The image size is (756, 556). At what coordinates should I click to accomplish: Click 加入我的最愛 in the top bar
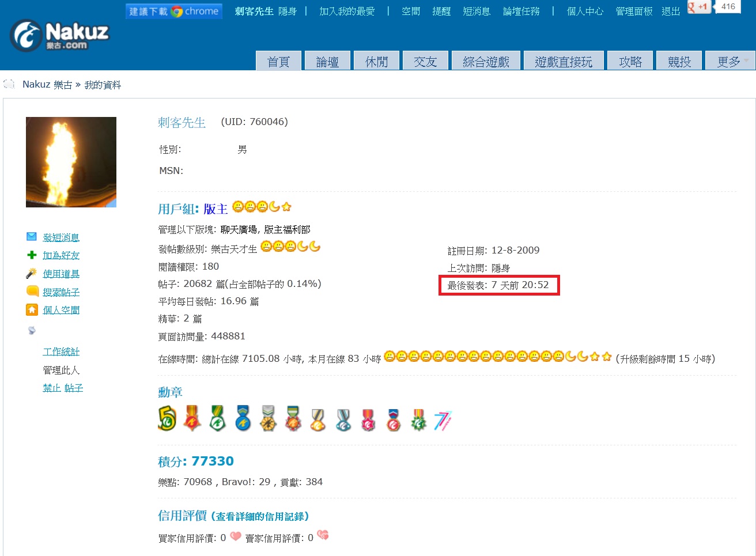point(347,11)
